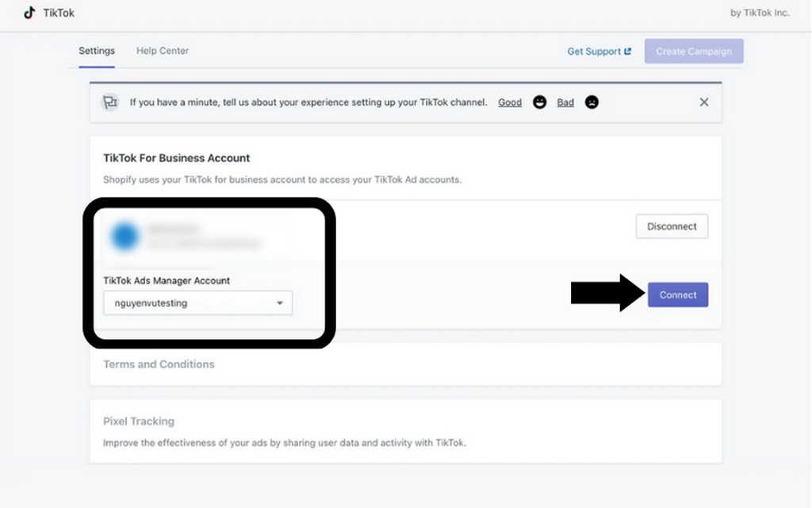The width and height of the screenshot is (812, 508).
Task: Choose the Good feedback link
Action: click(510, 102)
